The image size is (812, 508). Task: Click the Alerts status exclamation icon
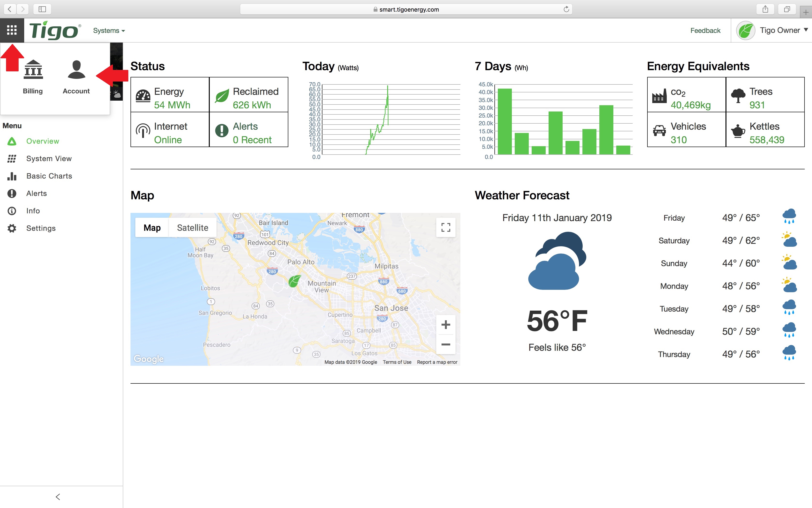point(222,130)
